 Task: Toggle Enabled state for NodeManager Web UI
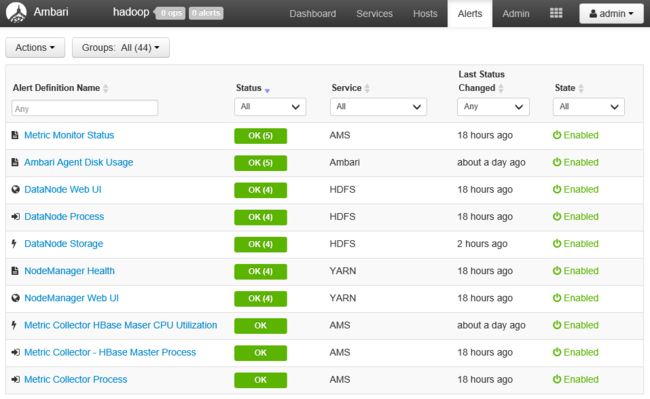coord(575,298)
